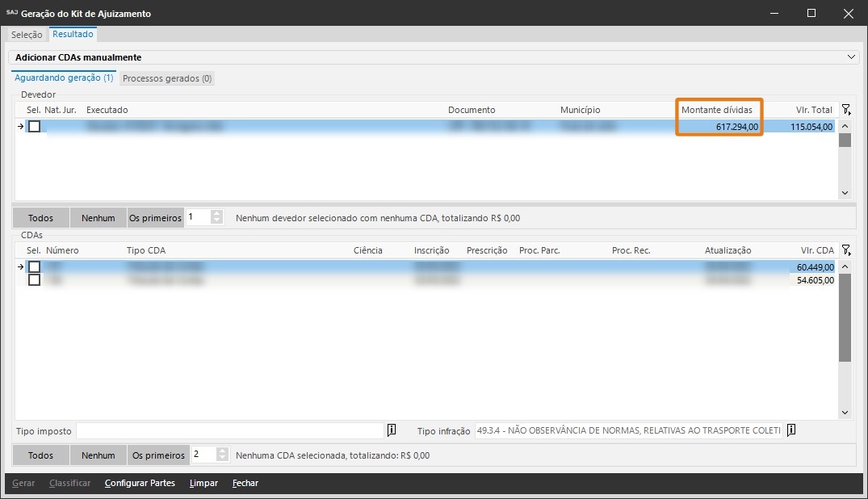Click the SAJ application icon in title bar

11,13
